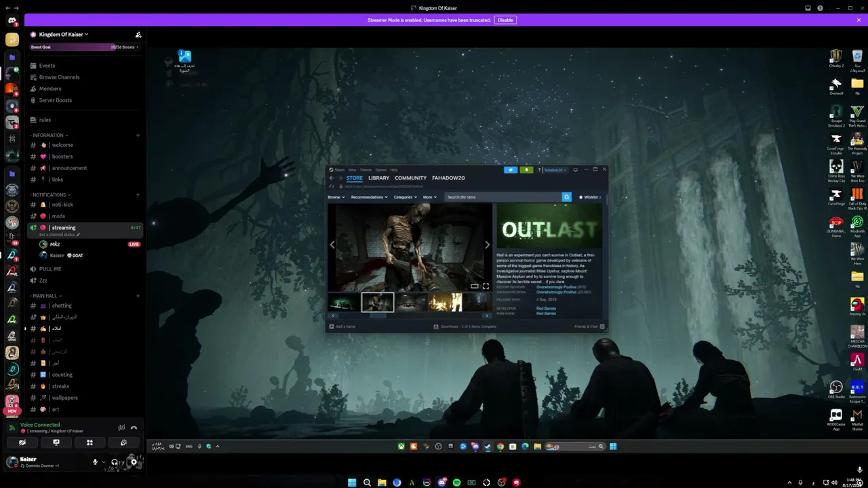
Task: Click the screen share button in the voice panel
Action: click(56, 443)
